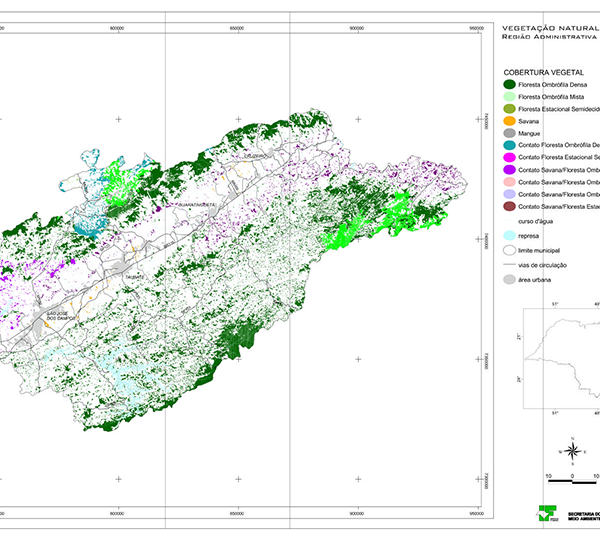Click the Savana legend label
Viewport: 600px width, 541px height.
528,121
